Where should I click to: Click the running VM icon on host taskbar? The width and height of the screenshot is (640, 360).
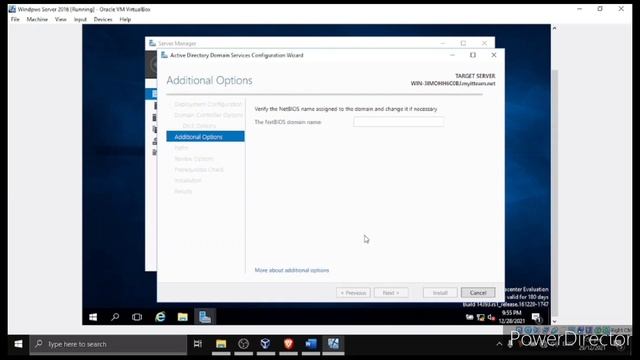click(333, 344)
